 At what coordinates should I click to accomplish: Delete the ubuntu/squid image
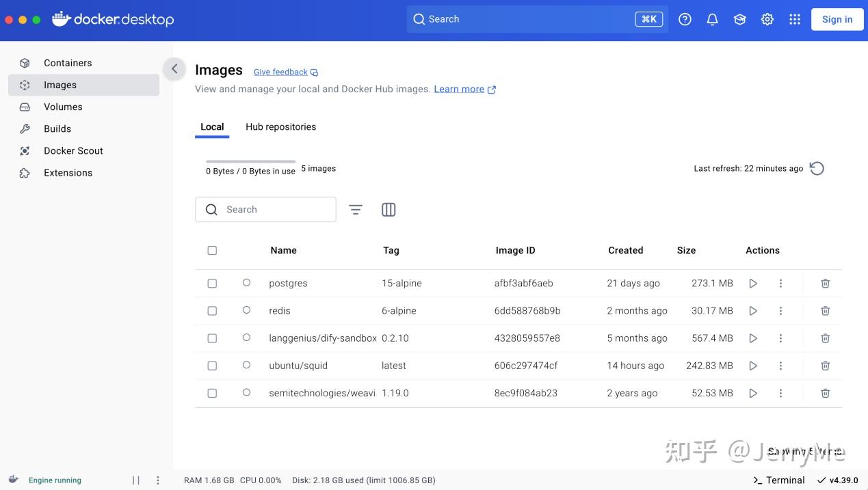(826, 366)
